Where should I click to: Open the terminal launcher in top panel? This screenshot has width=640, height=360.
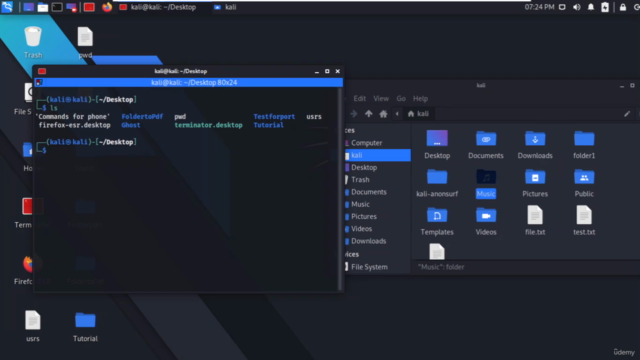pyautogui.click(x=57, y=7)
